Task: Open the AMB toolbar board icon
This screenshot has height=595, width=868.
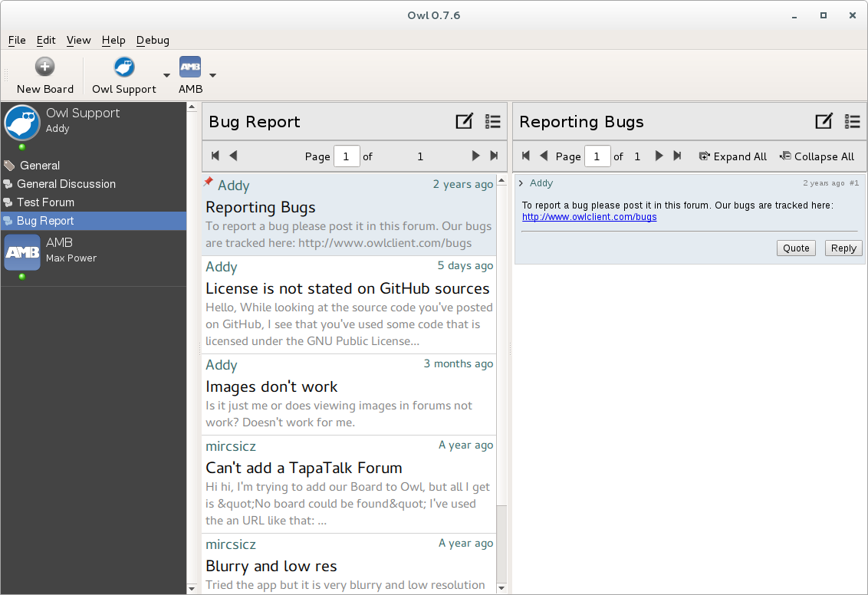Action: [190, 67]
